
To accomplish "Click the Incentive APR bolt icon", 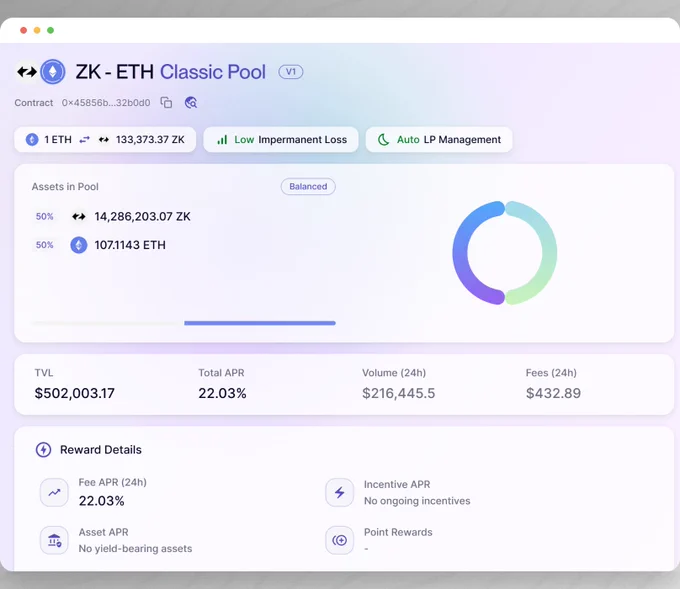I will click(x=340, y=493).
